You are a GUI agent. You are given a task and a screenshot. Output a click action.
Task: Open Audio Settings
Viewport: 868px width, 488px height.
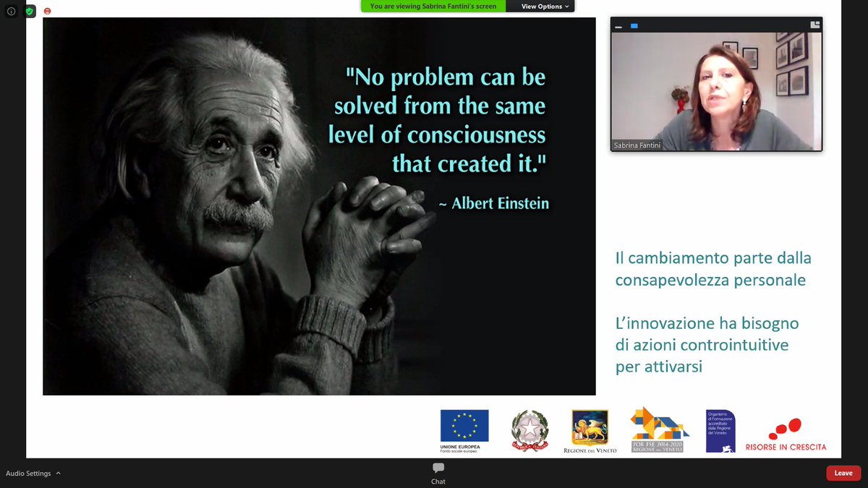pyautogui.click(x=28, y=474)
